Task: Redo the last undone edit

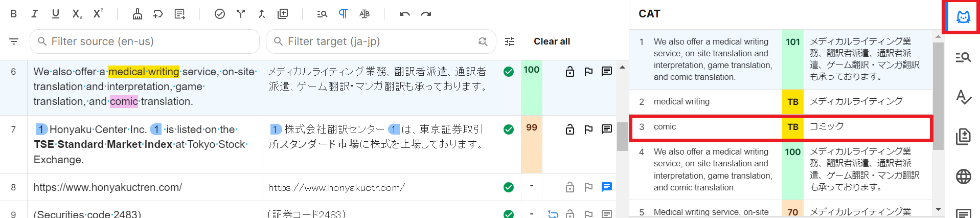Action: (x=426, y=14)
